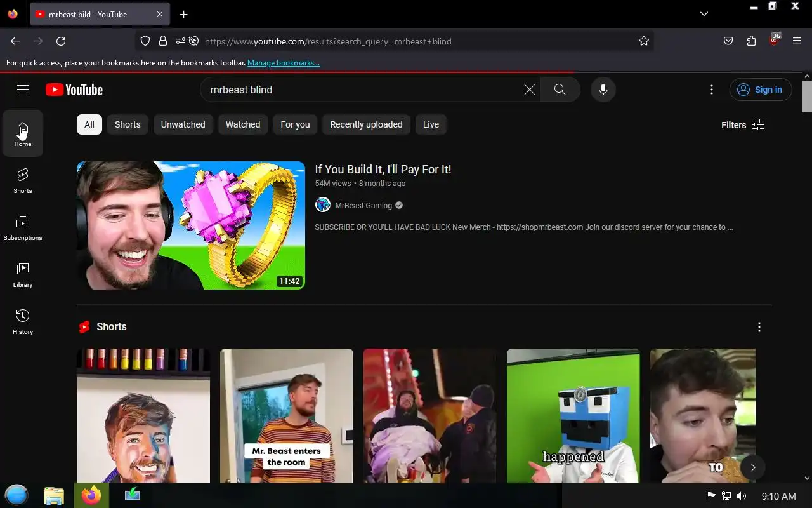Open the uBlock extension icon with badge 36

pos(774,40)
